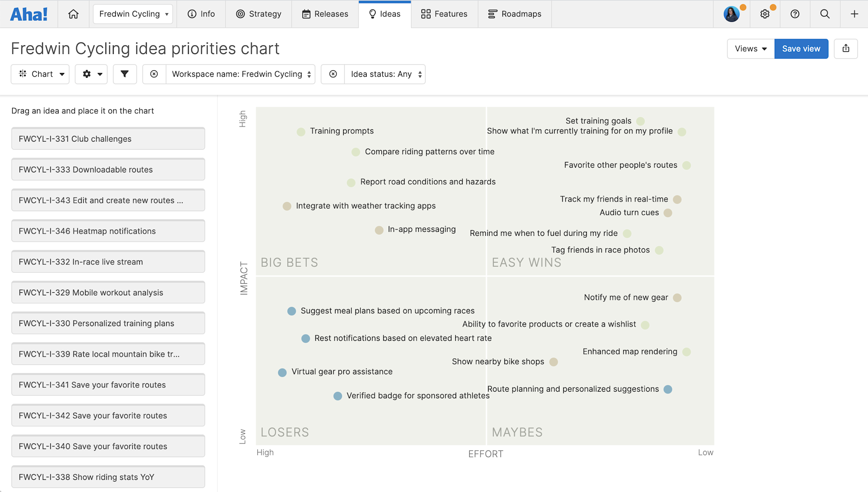Image resolution: width=868 pixels, height=492 pixels.
Task: Click the Aha! logo link
Action: (x=29, y=14)
